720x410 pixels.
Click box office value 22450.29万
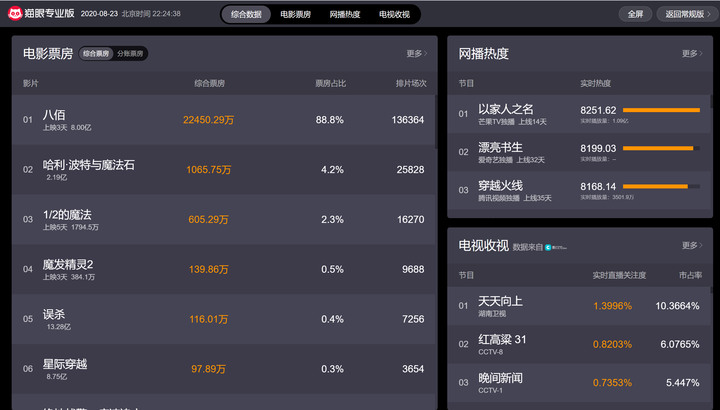(208, 120)
